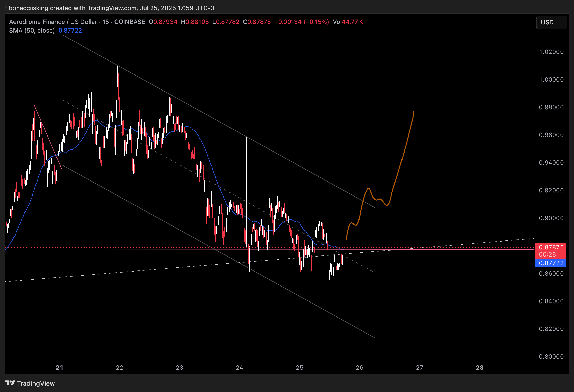Click the 0.90000 price axis label
Screen dimensions: 574x392
(x=551, y=218)
